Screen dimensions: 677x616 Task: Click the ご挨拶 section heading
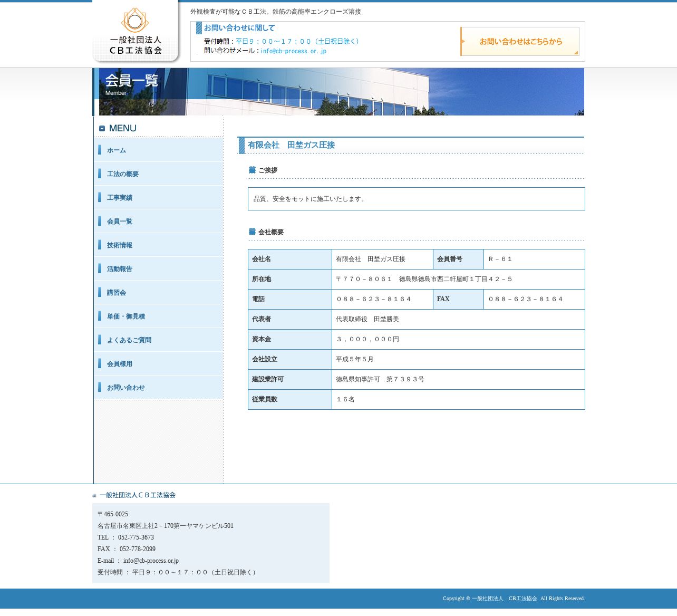(x=268, y=170)
